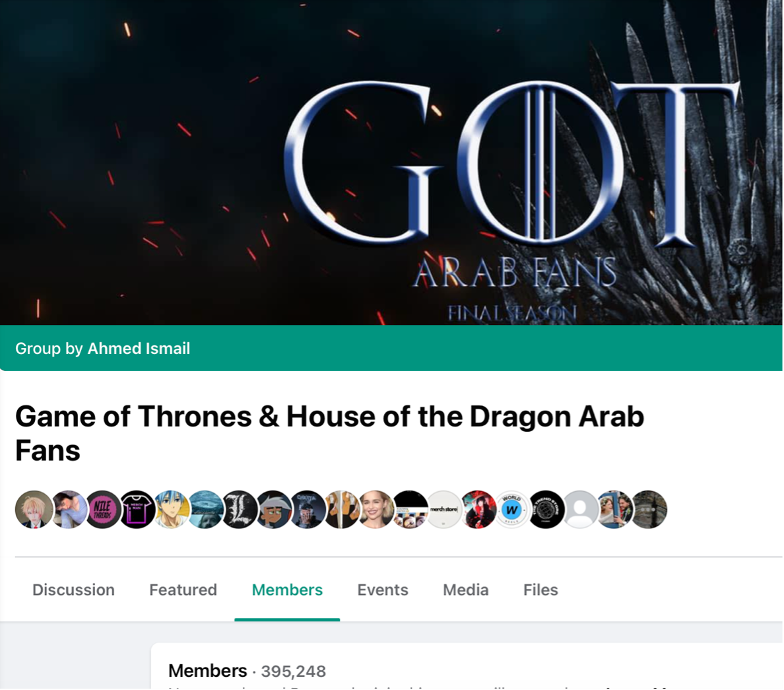Open the Featured tab

click(183, 590)
